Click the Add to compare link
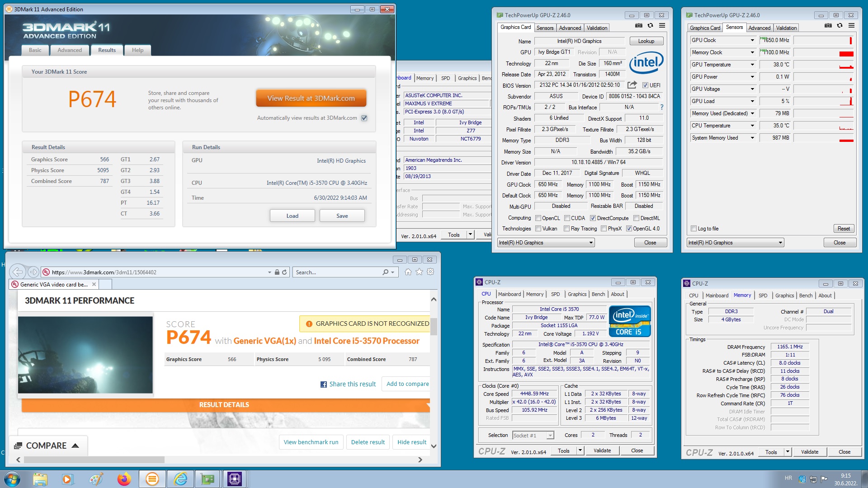 [407, 384]
